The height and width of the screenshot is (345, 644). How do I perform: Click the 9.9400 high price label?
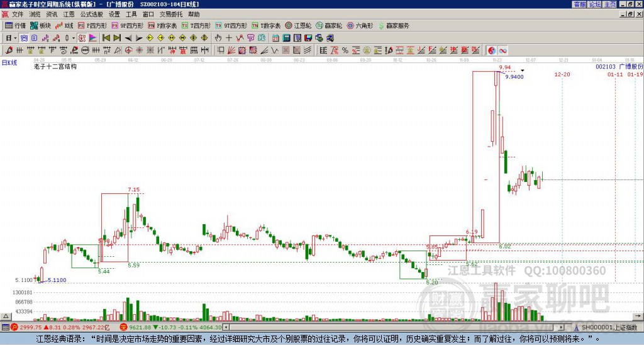[x=514, y=77]
